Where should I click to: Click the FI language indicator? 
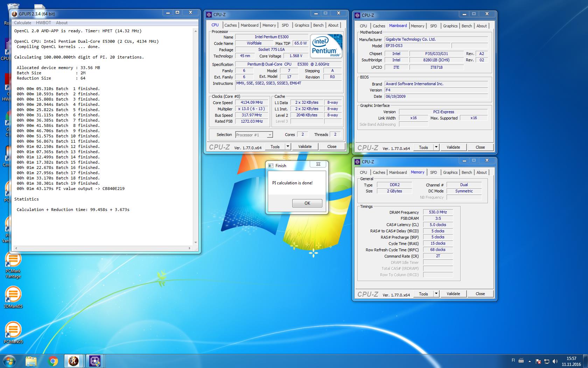(x=513, y=360)
